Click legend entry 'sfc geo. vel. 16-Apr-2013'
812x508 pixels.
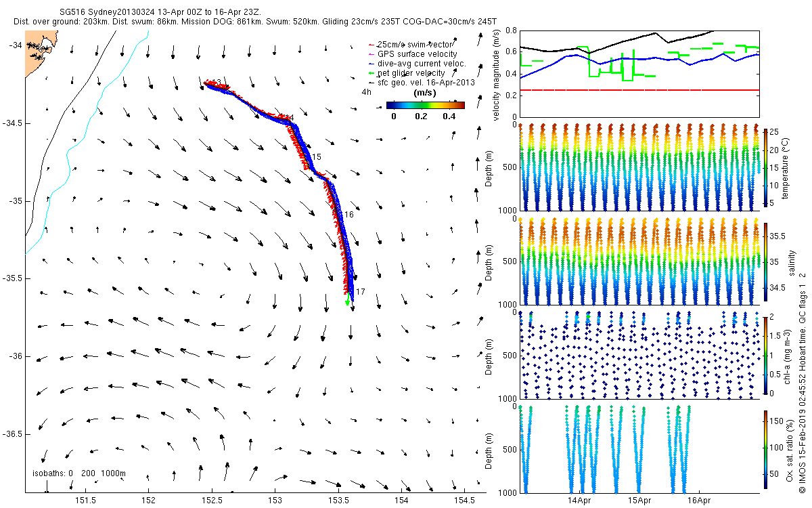coord(426,82)
